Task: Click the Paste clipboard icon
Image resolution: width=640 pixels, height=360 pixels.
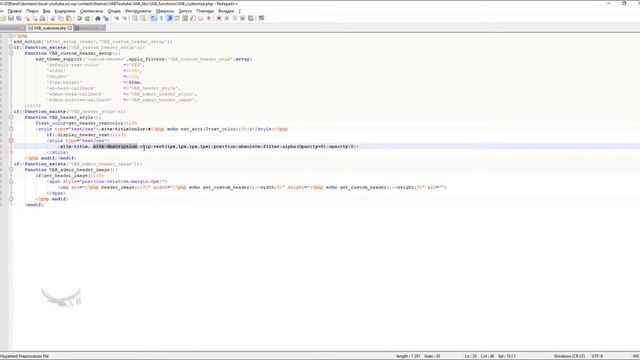Action: pyautogui.click(x=69, y=18)
